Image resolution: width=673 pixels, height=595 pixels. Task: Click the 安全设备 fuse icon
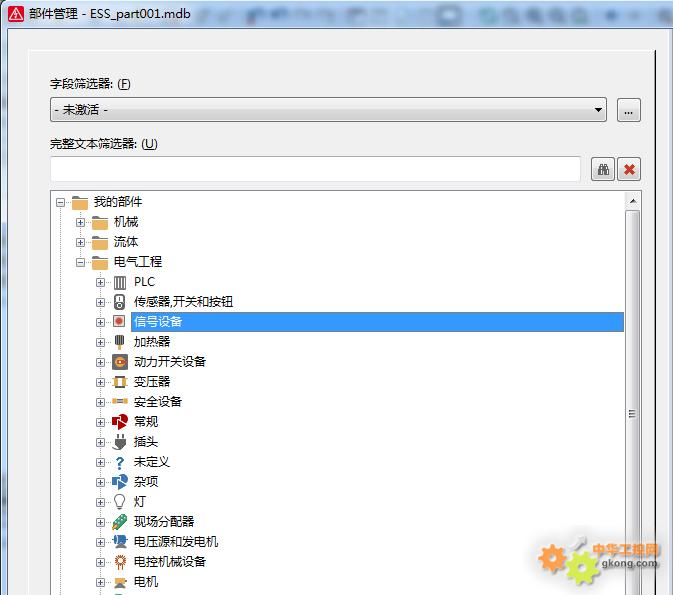(120, 402)
